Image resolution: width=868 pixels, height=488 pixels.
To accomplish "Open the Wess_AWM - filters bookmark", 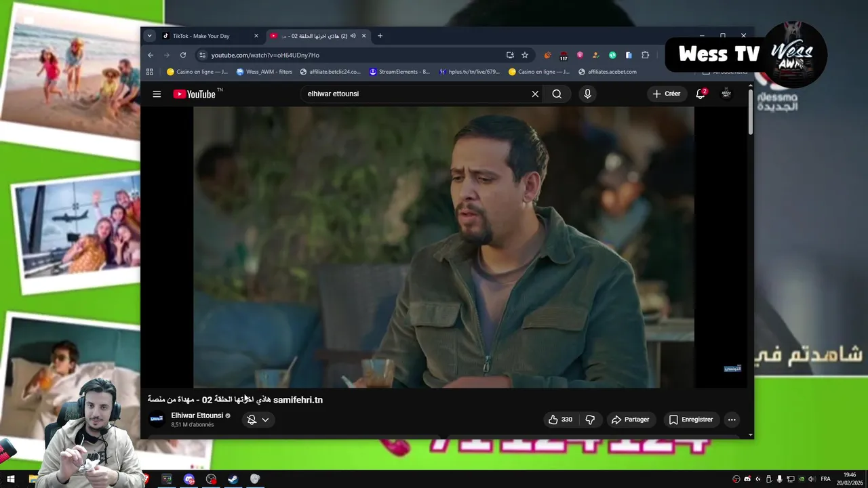I will (264, 72).
